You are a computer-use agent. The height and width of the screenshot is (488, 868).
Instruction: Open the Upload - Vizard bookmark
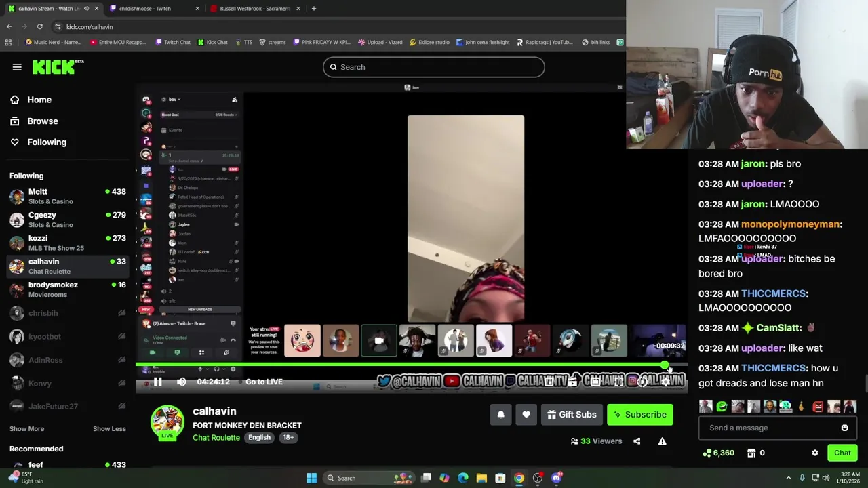pos(380,42)
